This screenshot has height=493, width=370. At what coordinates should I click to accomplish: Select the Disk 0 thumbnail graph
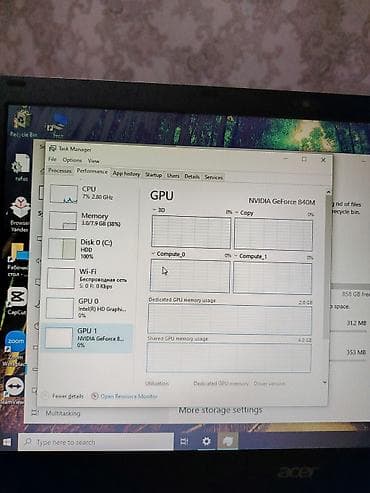pyautogui.click(x=62, y=249)
